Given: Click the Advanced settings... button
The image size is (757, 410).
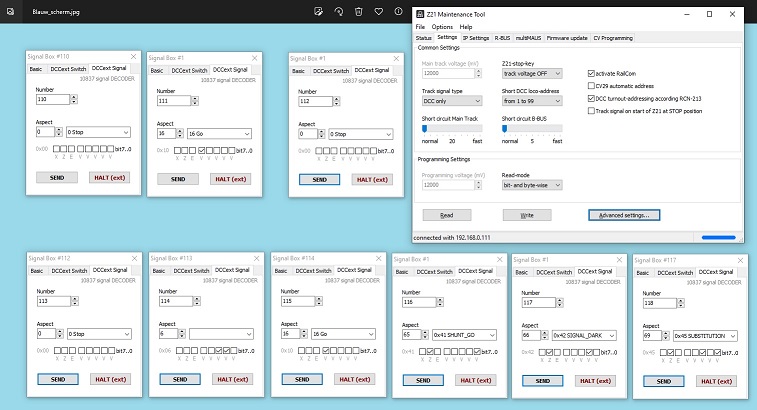Looking at the screenshot, I should 624,215.
